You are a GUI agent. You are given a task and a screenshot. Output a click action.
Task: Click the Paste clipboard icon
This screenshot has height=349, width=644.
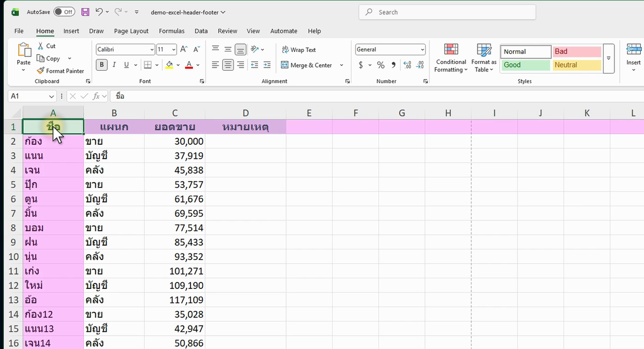pos(24,50)
